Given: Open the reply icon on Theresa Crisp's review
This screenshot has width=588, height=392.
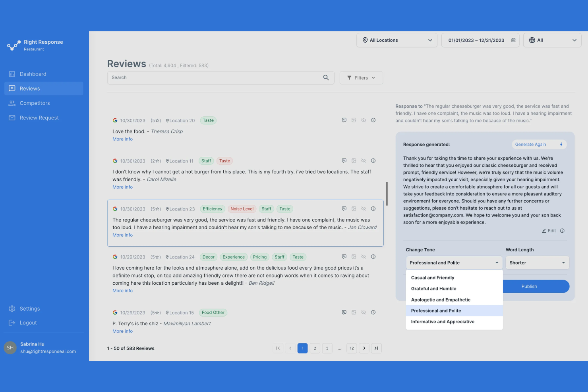Looking at the screenshot, I should 344,120.
